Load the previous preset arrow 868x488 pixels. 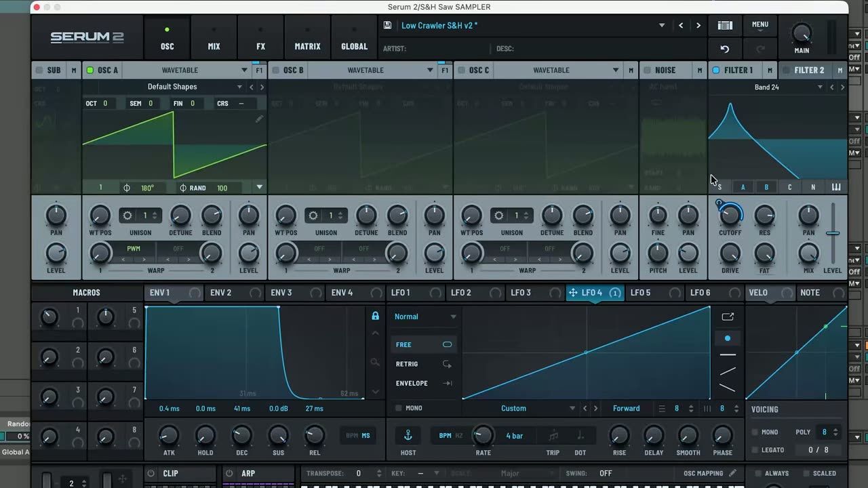[681, 25]
